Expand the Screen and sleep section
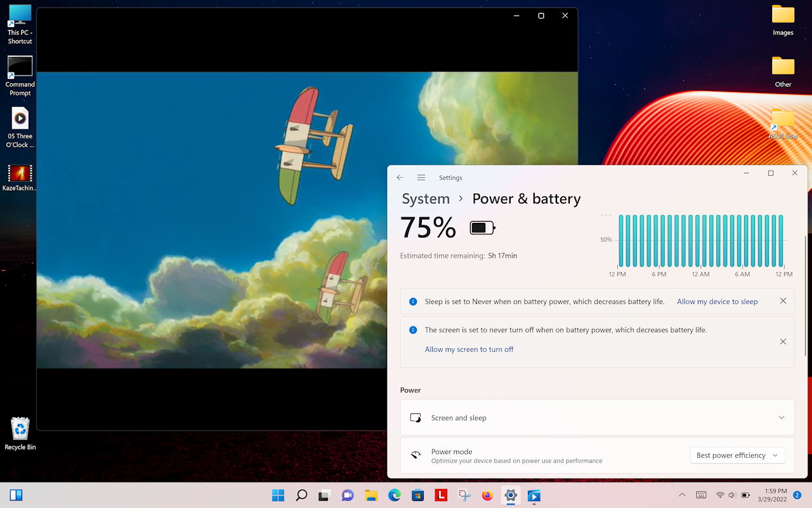812x508 pixels. [597, 418]
